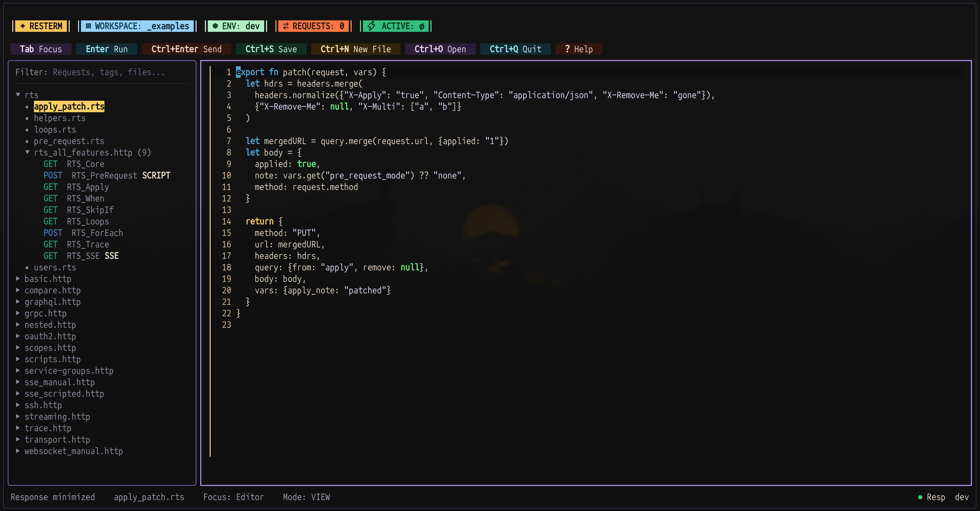Click Ctrl+O Open button

pyautogui.click(x=440, y=49)
